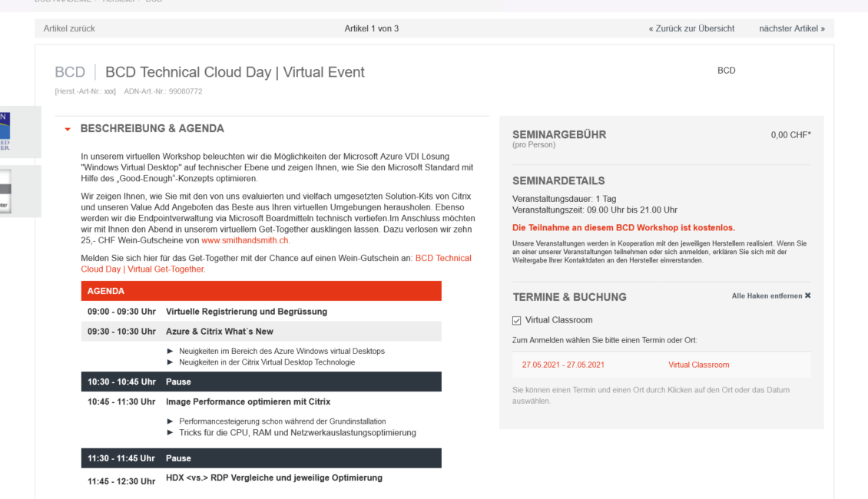The height and width of the screenshot is (499, 868).
Task: Return to overview via 'Zurück zur Übersicht'
Action: [x=691, y=28]
